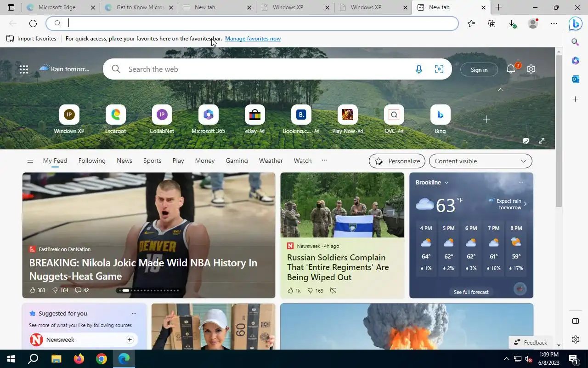Select the Gaming feed tab
This screenshot has height=368, width=588.
(x=237, y=161)
